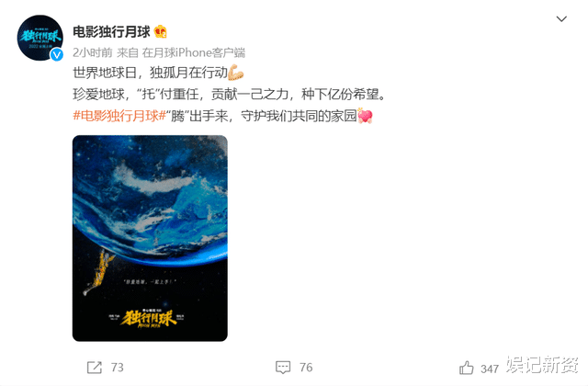Click the 在月球iPhone客户端 source link
This screenshot has height=386, width=588.
(194, 53)
